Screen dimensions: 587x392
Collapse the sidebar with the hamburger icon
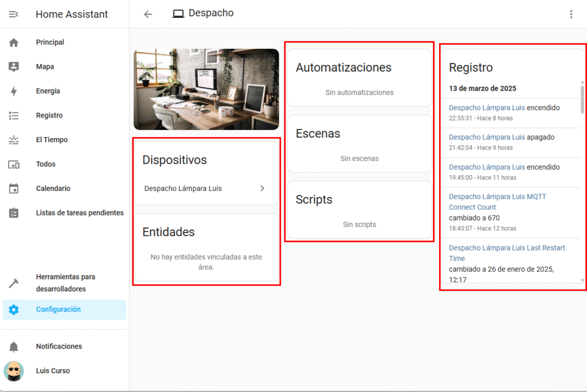point(14,14)
